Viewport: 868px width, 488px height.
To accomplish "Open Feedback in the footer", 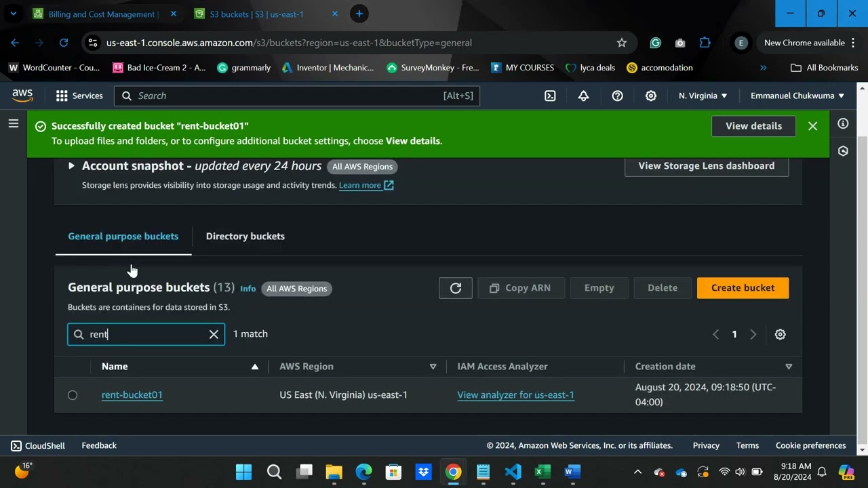I will [x=99, y=446].
